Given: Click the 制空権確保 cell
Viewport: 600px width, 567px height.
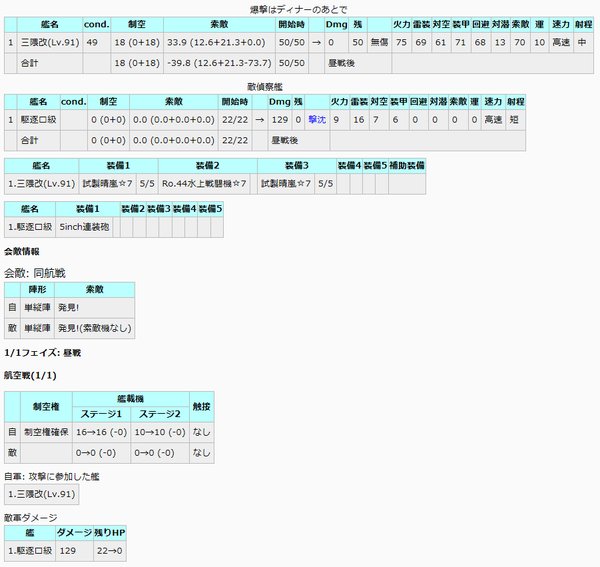Looking at the screenshot, I should coord(46,432).
